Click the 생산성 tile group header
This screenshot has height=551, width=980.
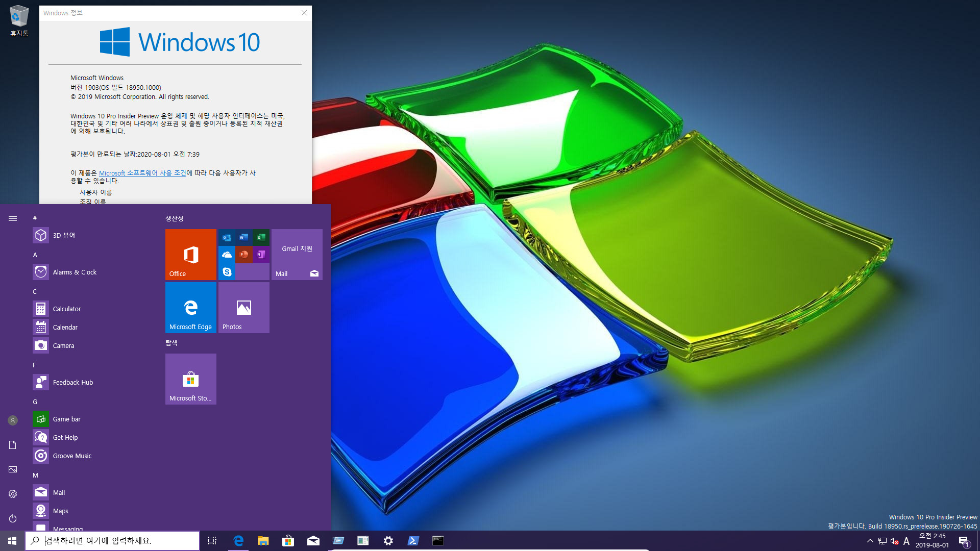[175, 218]
